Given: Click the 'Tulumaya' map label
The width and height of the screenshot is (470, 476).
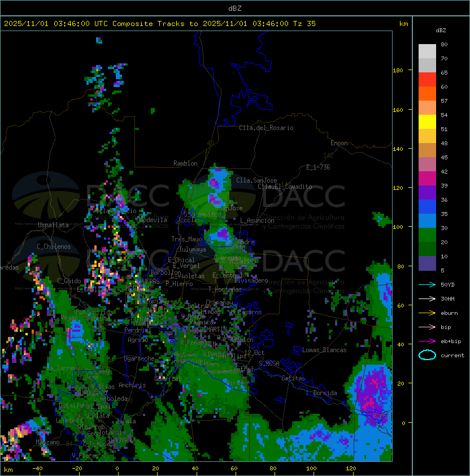Looking at the screenshot, I should coord(193,249).
